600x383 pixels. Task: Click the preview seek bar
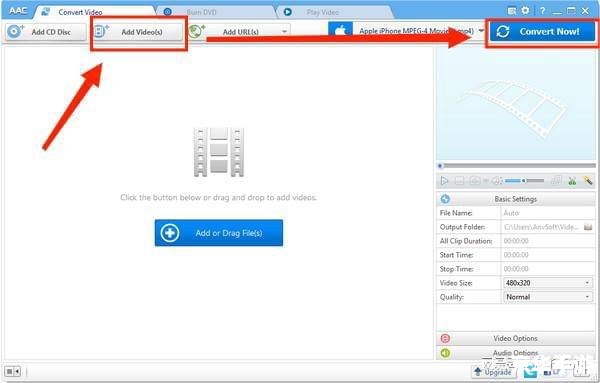(x=516, y=166)
